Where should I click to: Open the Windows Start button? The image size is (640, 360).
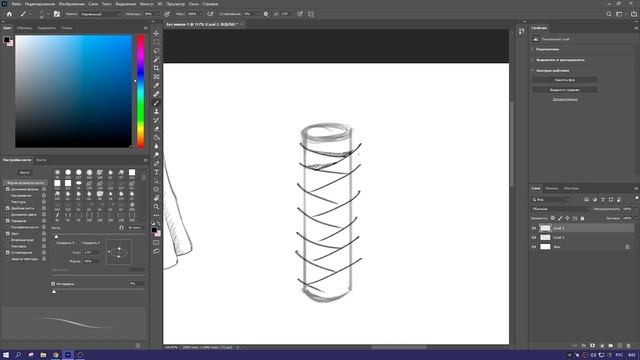6,355
